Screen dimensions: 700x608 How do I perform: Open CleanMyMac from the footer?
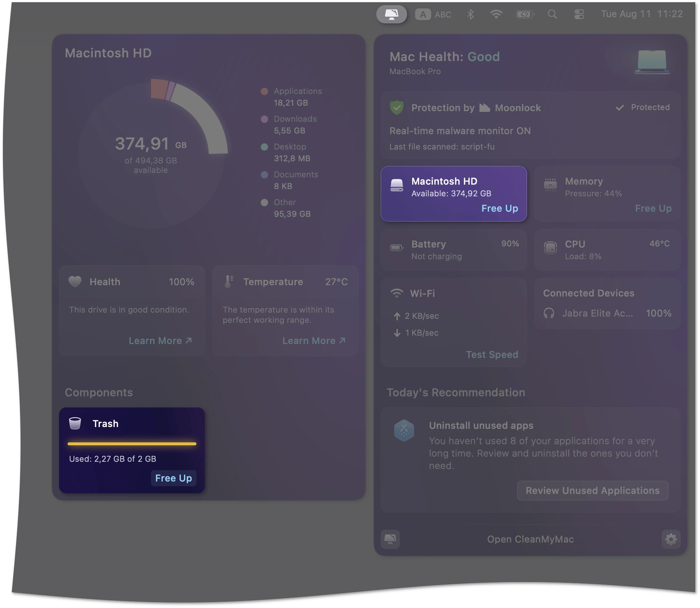(x=530, y=539)
